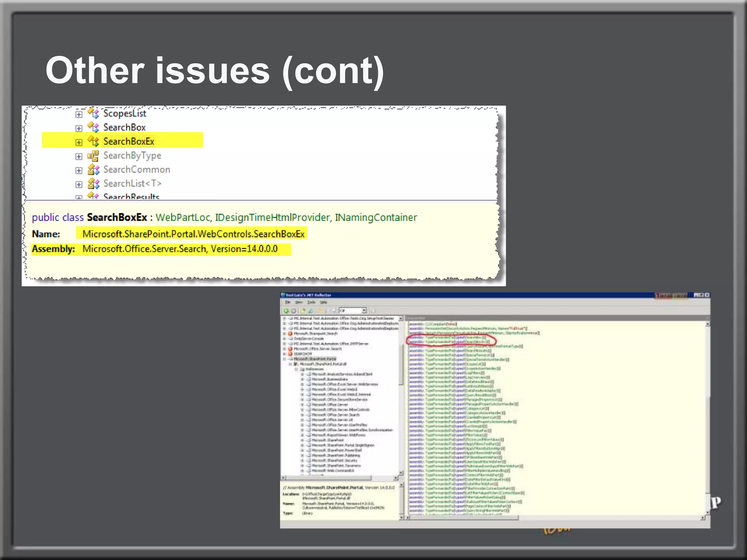Screen dimensions: 747x560
Task: Open the Tools menu in Reflector
Action: (x=311, y=302)
